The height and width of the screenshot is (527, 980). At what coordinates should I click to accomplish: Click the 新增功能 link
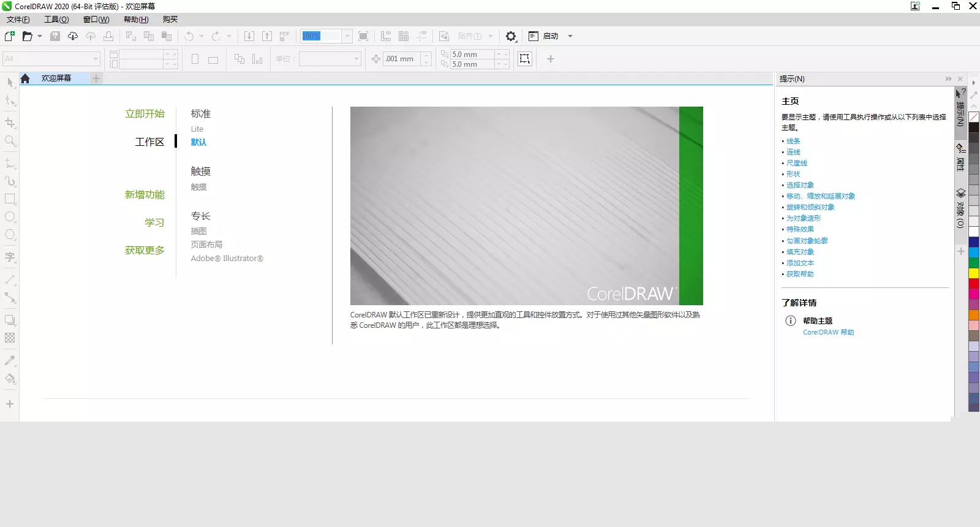point(145,195)
